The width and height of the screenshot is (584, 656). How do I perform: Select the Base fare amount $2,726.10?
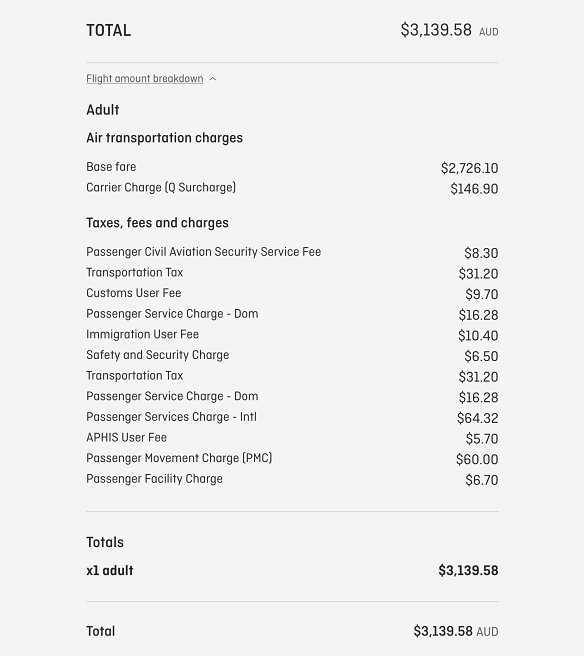(x=469, y=168)
